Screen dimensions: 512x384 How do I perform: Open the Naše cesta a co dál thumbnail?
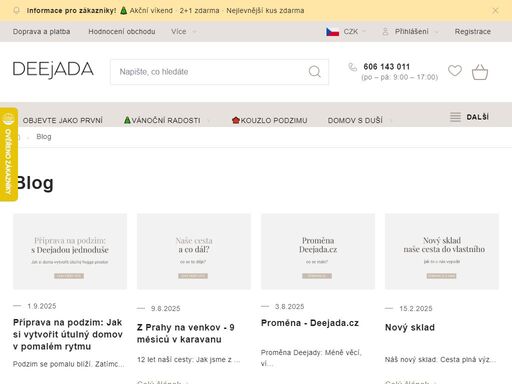[x=194, y=252]
